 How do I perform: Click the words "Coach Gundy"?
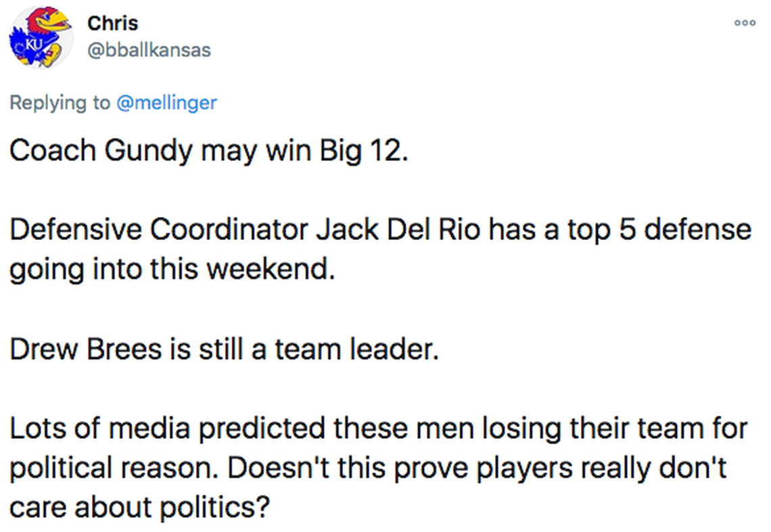(x=101, y=151)
